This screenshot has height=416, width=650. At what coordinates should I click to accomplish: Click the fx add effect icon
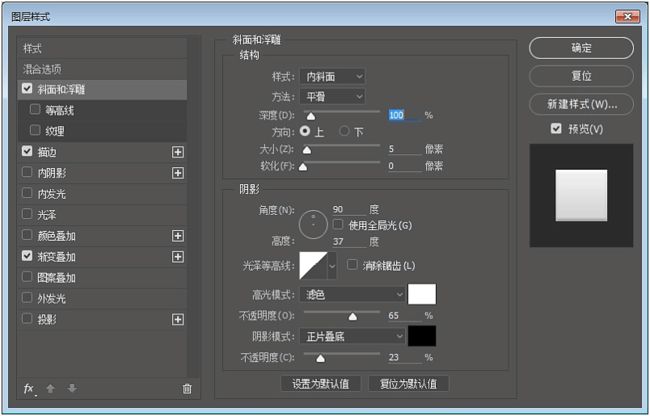pyautogui.click(x=29, y=389)
